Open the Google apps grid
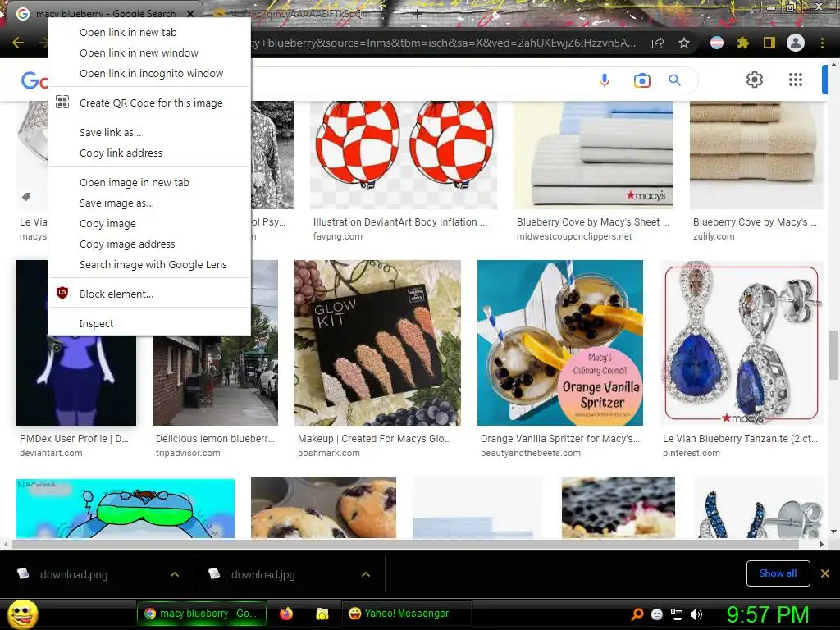 (796, 80)
